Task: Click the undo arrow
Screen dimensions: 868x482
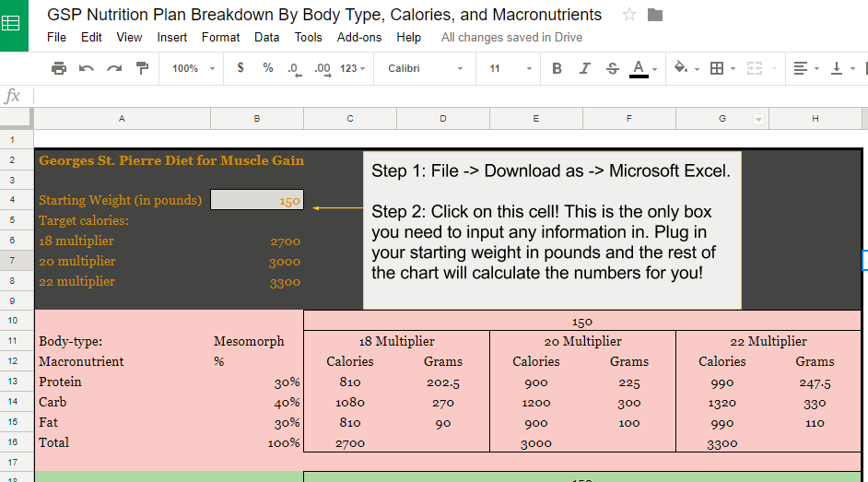Action: point(87,68)
